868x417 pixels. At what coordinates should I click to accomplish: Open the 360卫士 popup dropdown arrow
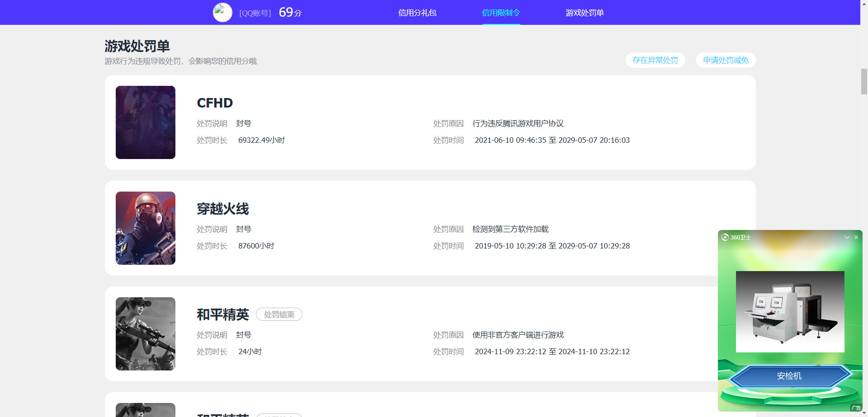[847, 237]
